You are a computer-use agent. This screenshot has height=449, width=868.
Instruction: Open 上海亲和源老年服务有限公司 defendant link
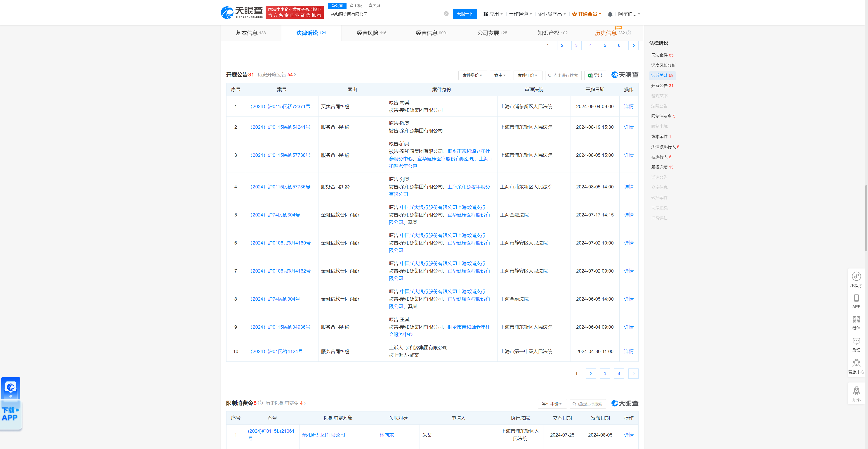(x=439, y=190)
